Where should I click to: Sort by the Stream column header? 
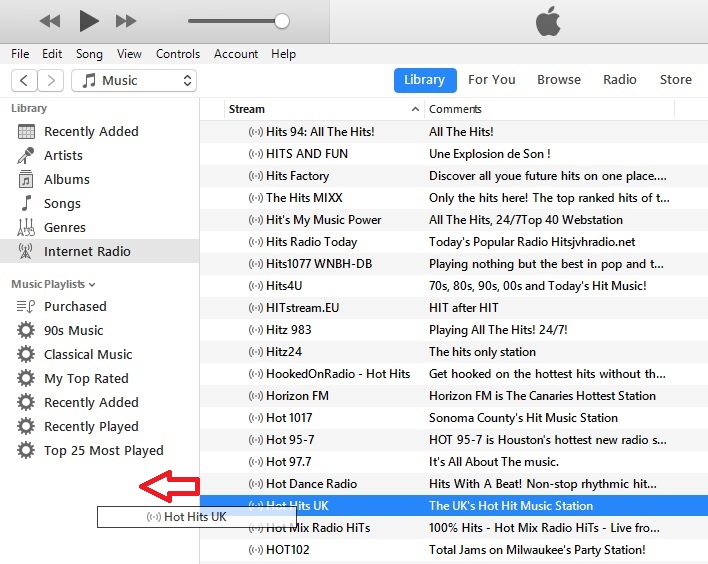click(247, 109)
